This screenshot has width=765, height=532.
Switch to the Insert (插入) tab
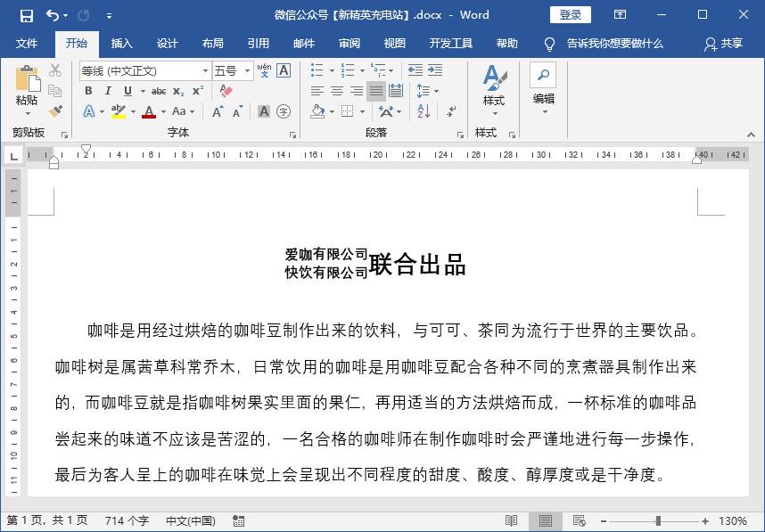coord(121,44)
